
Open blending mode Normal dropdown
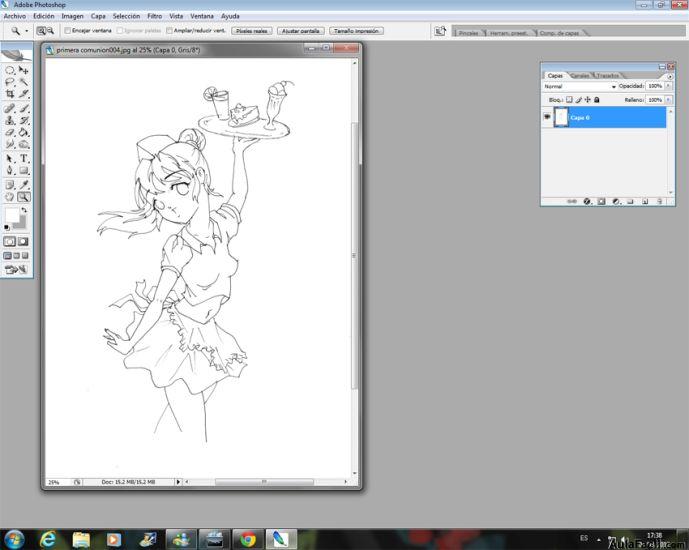tap(580, 87)
